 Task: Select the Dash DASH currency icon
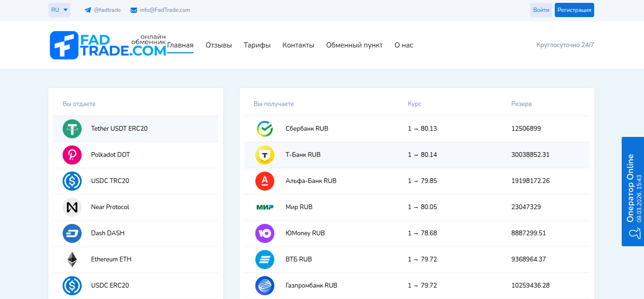[x=72, y=233]
